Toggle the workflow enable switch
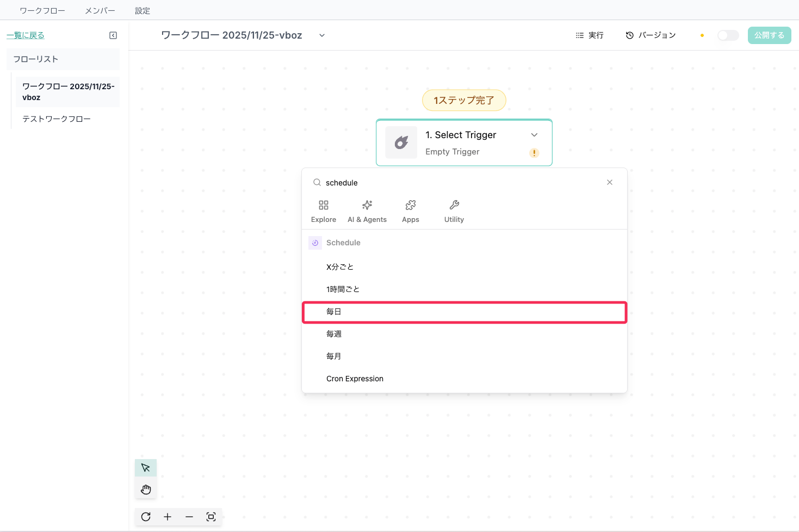Screen dimensions: 799x532 [x=728, y=35]
